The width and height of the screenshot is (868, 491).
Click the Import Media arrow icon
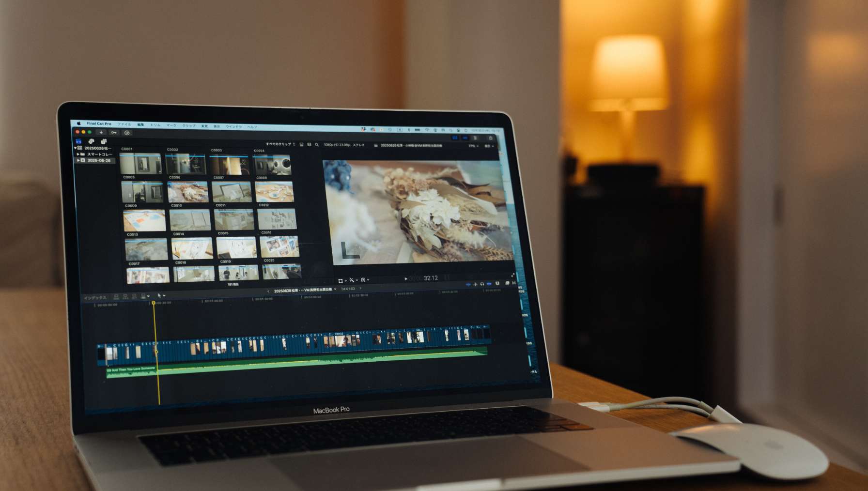(x=101, y=132)
